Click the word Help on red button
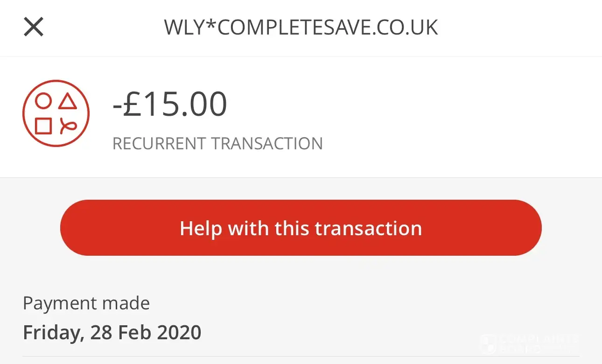Screen dimensions: 602x364 click(x=201, y=228)
